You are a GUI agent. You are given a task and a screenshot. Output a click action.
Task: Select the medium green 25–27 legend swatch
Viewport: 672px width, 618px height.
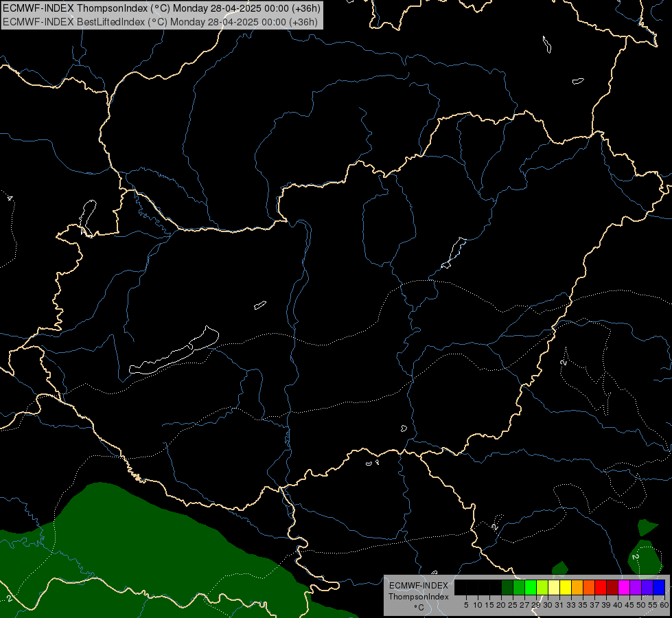pos(519,587)
